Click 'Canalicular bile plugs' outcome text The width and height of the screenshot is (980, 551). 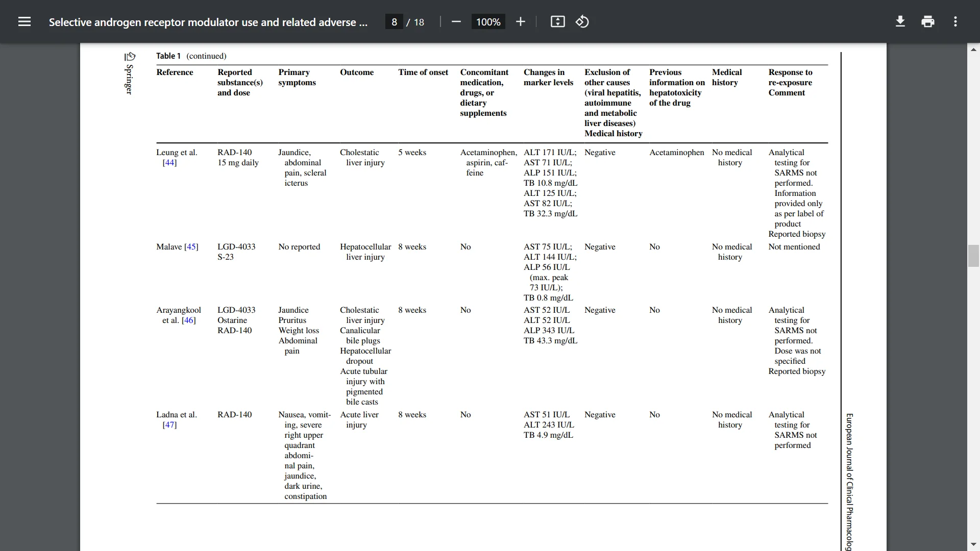[360, 336]
